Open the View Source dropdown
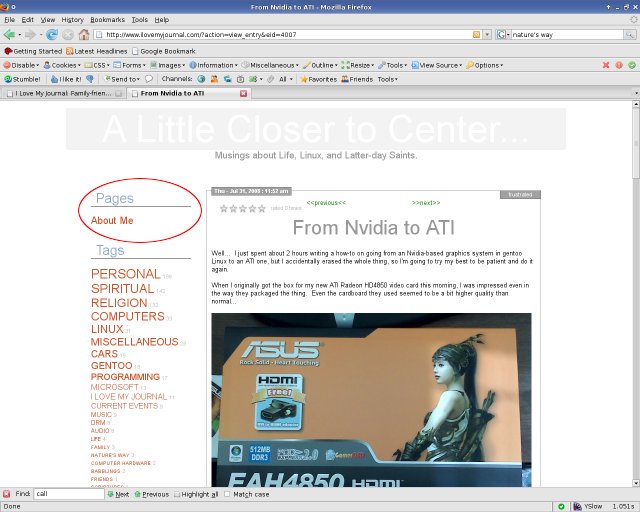640x512 pixels. pyautogui.click(x=437, y=65)
